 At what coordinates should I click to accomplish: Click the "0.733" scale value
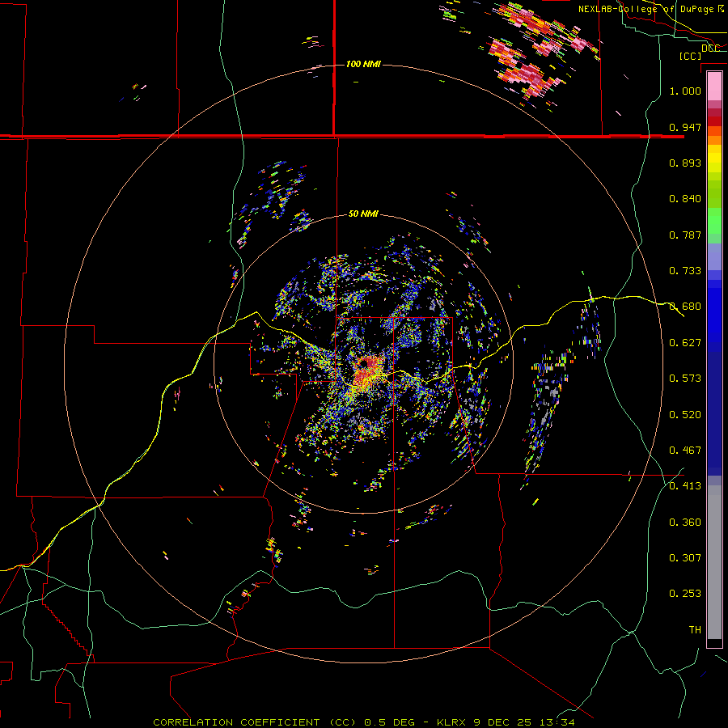point(685,271)
